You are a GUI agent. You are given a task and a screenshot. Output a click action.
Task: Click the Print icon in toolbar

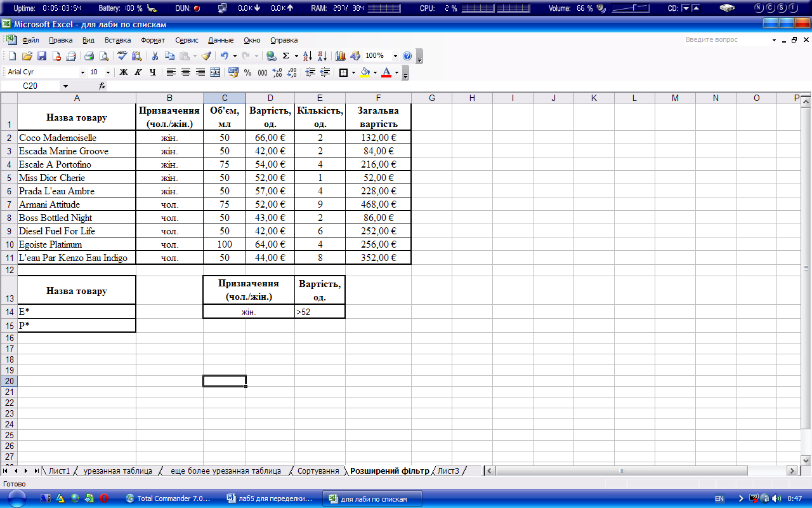pyautogui.click(x=89, y=56)
